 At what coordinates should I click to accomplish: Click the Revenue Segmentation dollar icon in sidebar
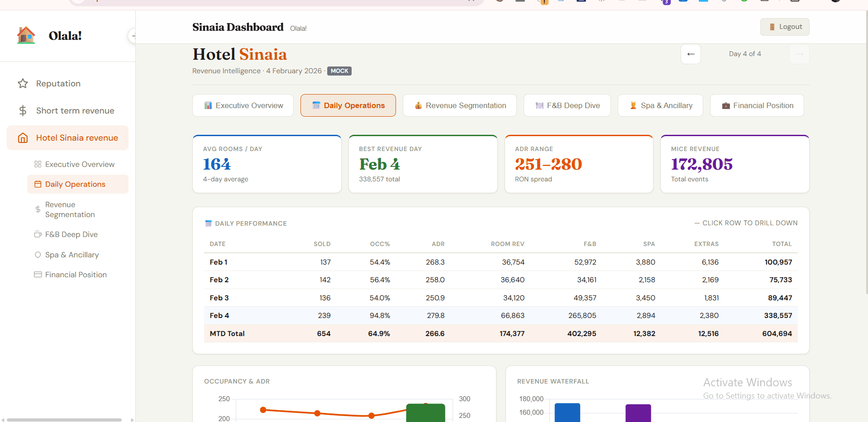pos(38,209)
